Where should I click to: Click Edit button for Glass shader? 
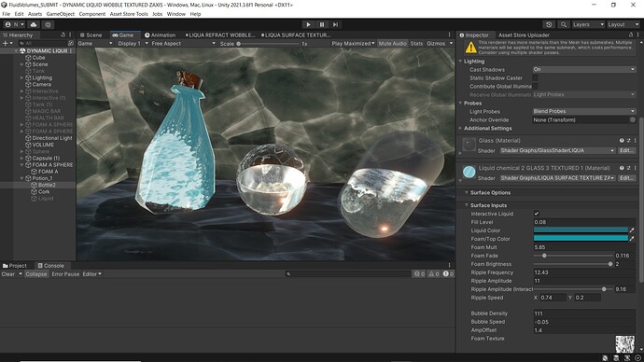point(626,150)
